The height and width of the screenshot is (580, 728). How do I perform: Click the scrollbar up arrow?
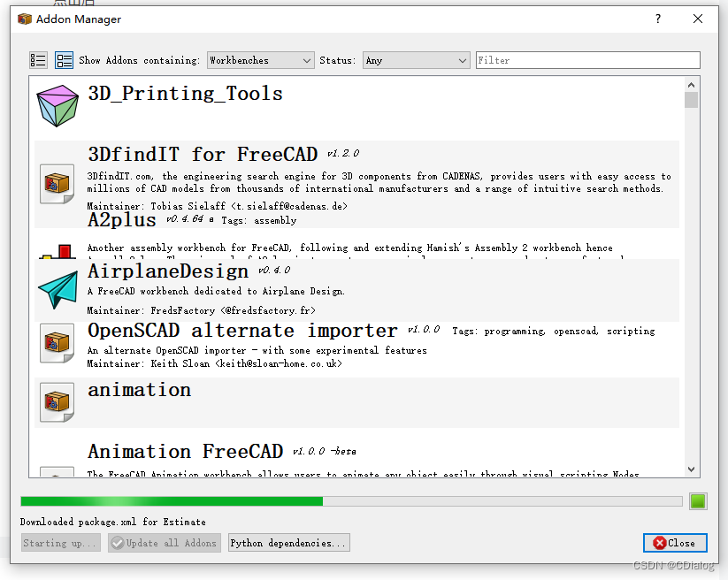pyautogui.click(x=692, y=85)
